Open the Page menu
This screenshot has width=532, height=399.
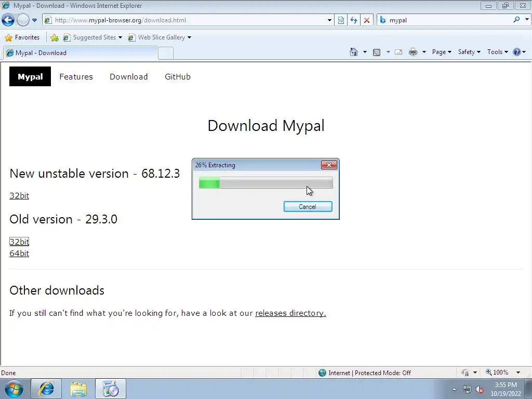pos(442,52)
